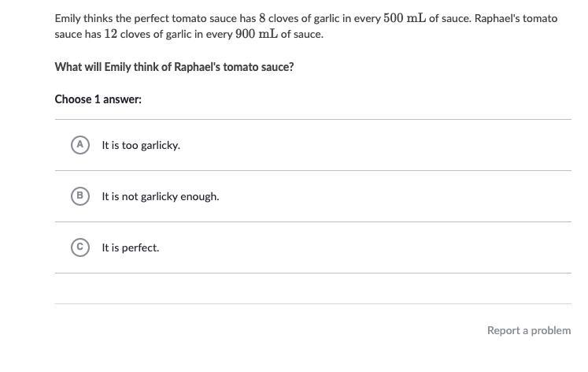Click the word "Raphael's" in the problem statement

497,18
